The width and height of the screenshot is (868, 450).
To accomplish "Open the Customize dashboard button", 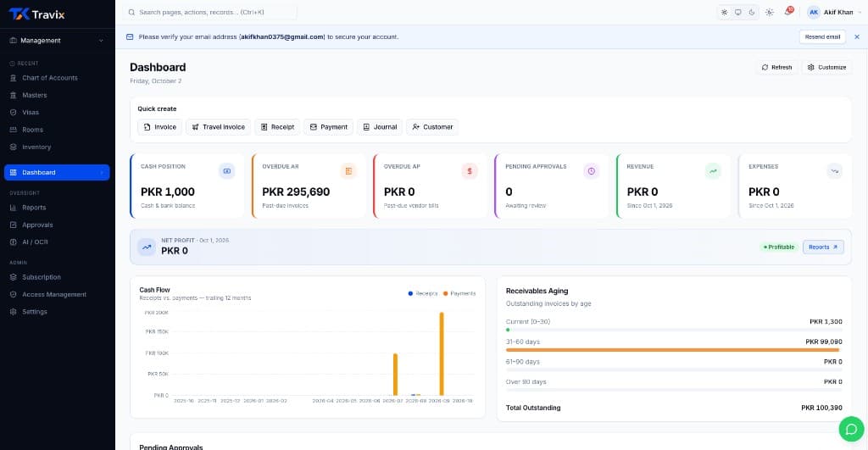I will (826, 68).
